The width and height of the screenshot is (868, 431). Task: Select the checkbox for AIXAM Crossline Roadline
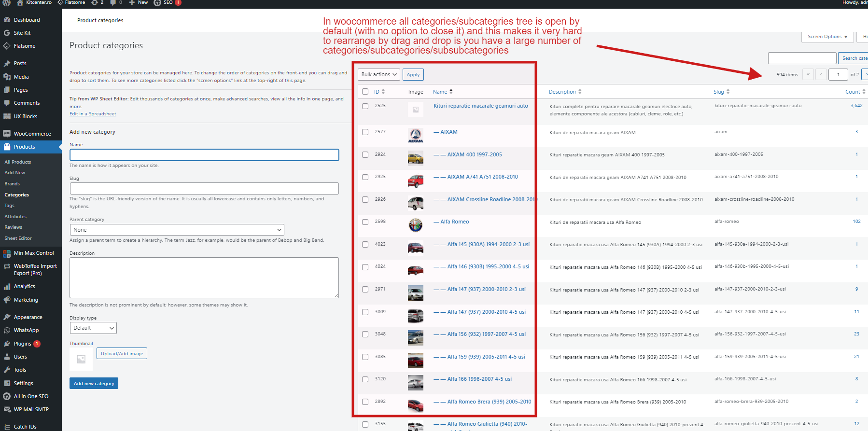click(365, 200)
